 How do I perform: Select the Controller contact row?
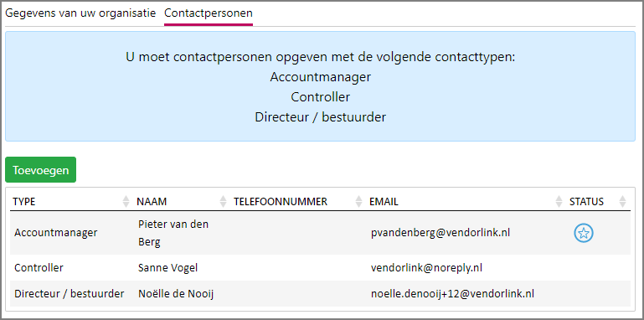pyautogui.click(x=320, y=268)
